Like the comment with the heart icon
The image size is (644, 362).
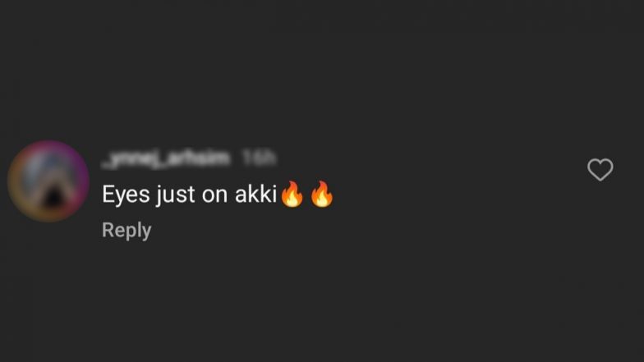click(x=600, y=169)
